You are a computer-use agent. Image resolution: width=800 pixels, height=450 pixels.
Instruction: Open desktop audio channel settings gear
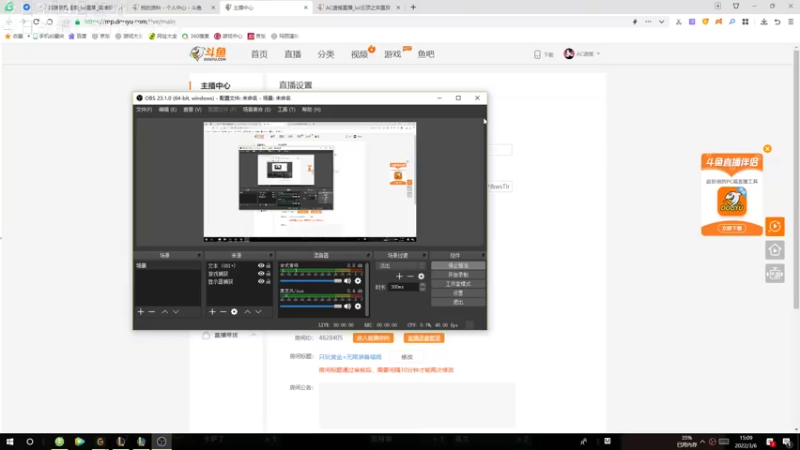coord(358,281)
